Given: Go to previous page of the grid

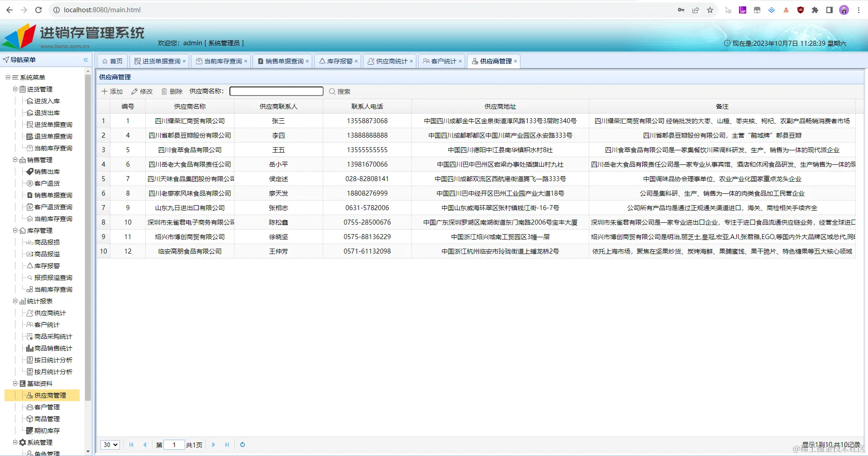Looking at the screenshot, I should point(145,445).
